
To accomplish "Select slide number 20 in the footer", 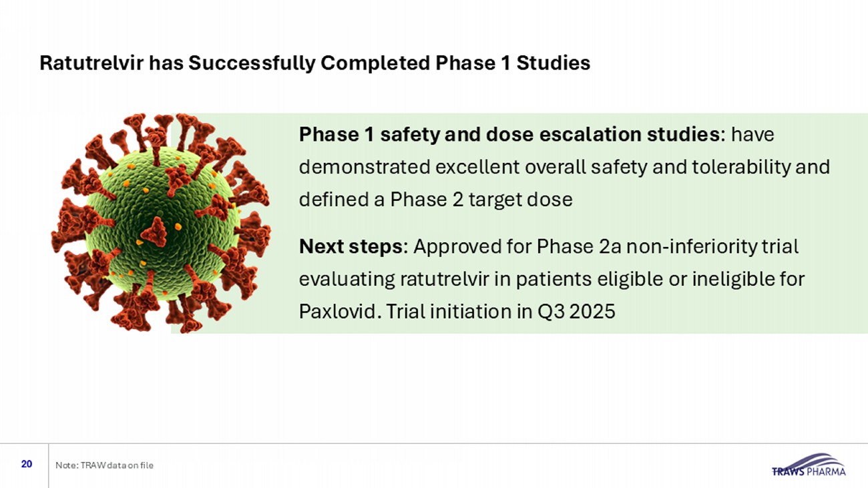I will (x=27, y=464).
